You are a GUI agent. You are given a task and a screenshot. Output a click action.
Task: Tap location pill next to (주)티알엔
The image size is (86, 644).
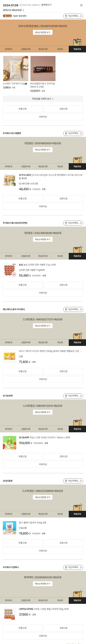pyautogui.click(x=73, y=481)
